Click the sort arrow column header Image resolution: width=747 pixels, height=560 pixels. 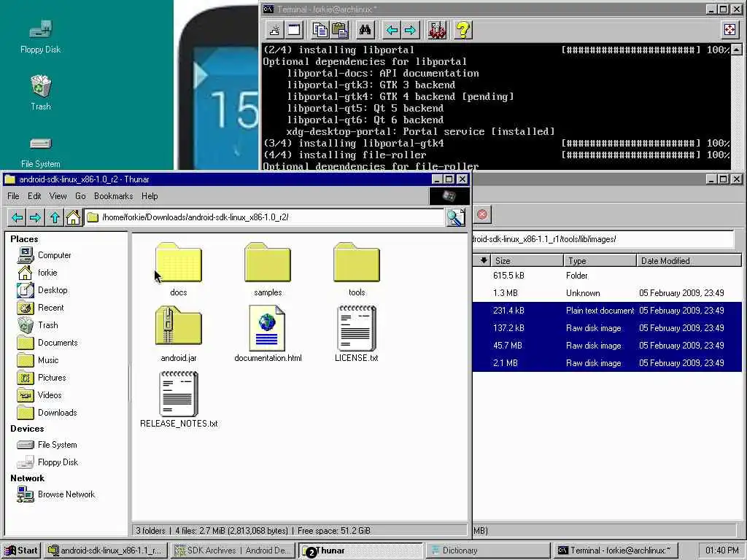click(x=483, y=260)
